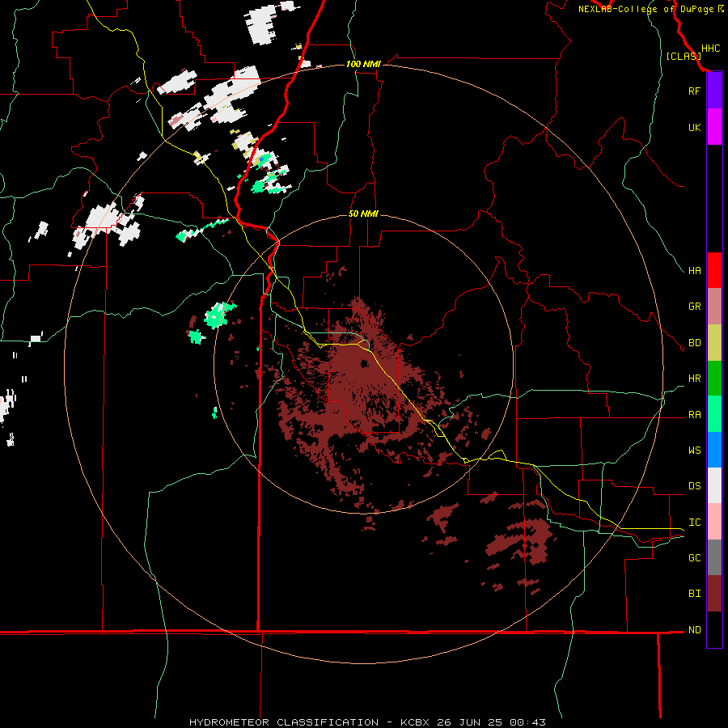728x728 pixels.
Task: Click the black ND legend color swatch
Action: (714, 629)
